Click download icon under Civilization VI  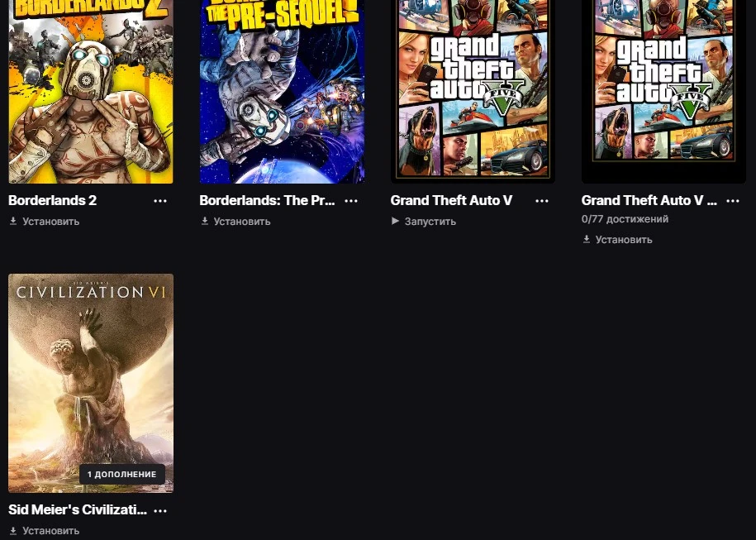(13, 530)
